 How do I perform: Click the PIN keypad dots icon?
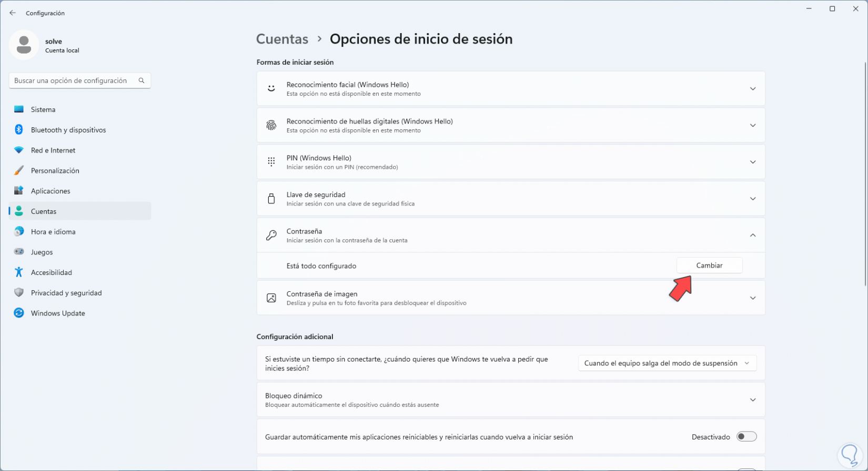click(x=271, y=162)
